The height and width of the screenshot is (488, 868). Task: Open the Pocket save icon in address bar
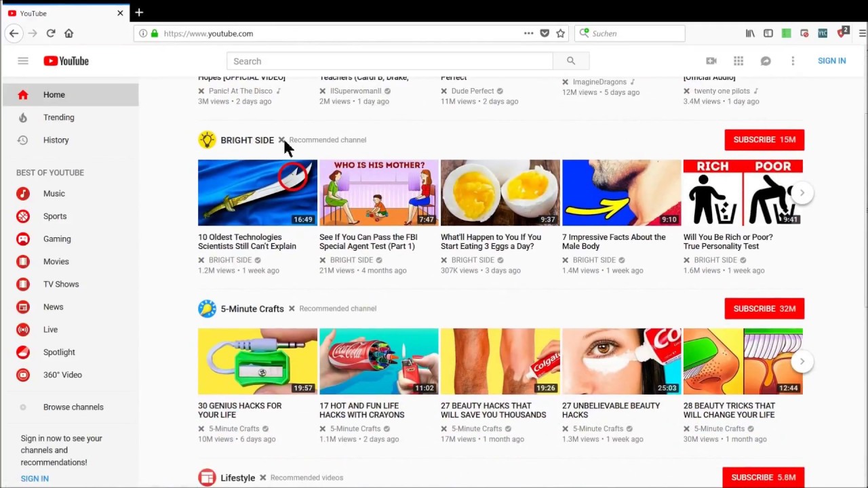pos(545,33)
